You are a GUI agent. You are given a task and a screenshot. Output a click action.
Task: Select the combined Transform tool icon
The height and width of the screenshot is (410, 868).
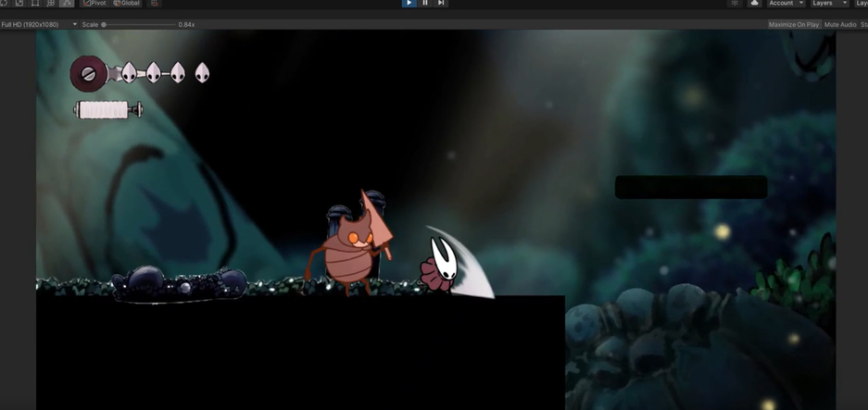(51, 3)
